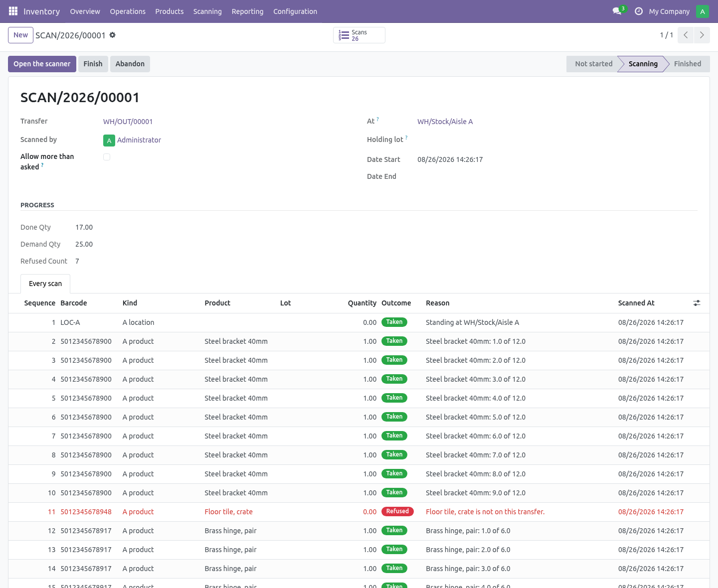
Task: Click the Refused badge in row 11
Action: point(397,511)
